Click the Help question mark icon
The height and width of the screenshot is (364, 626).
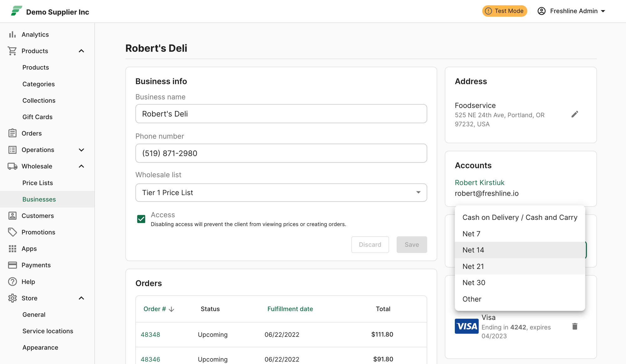pyautogui.click(x=12, y=282)
